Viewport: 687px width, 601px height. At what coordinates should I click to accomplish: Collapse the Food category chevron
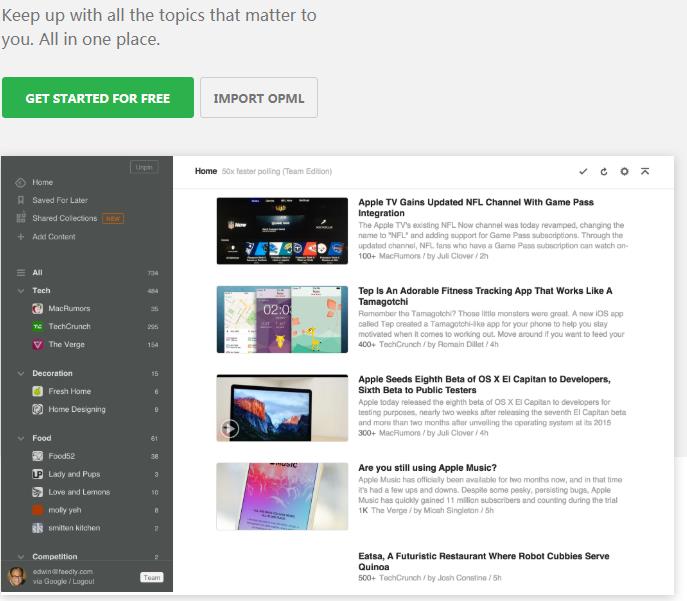point(21,438)
